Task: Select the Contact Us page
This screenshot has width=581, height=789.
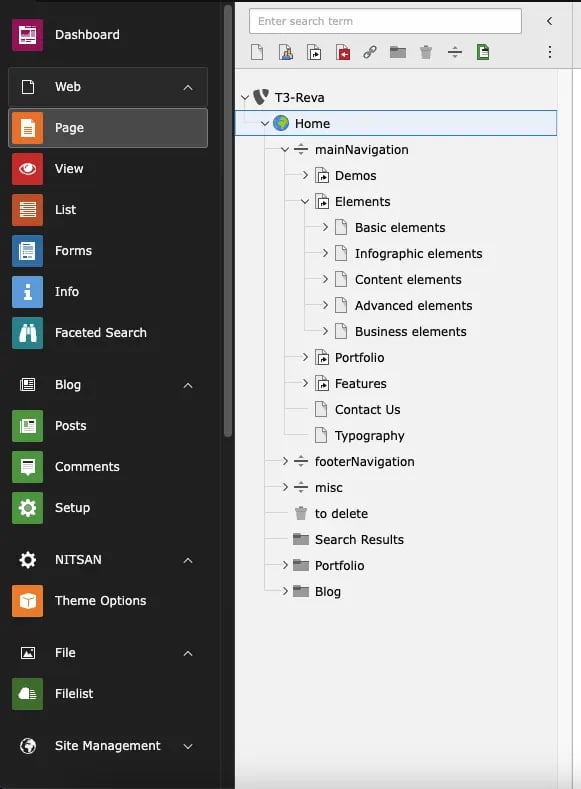Action: coord(367,410)
